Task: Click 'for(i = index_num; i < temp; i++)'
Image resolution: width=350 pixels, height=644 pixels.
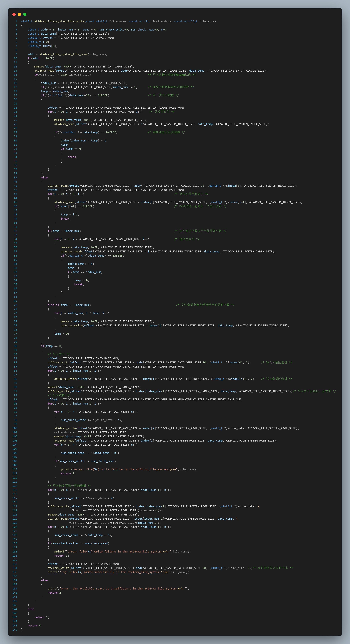Action: point(82,313)
